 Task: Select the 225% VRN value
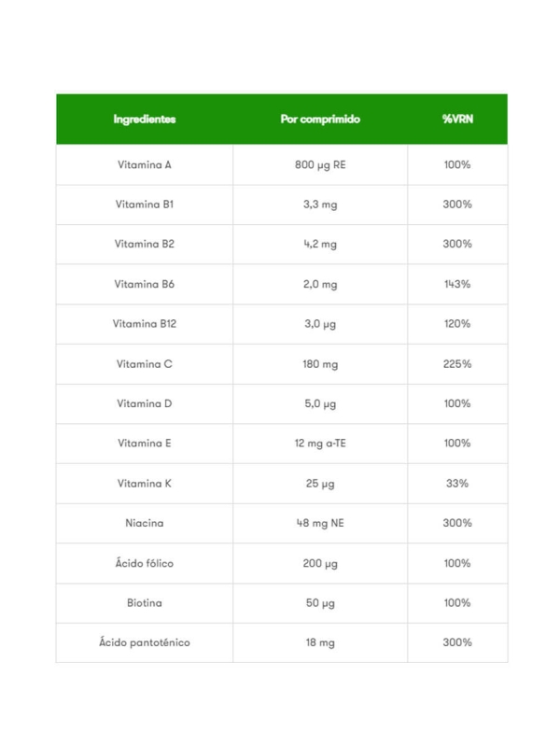click(457, 364)
